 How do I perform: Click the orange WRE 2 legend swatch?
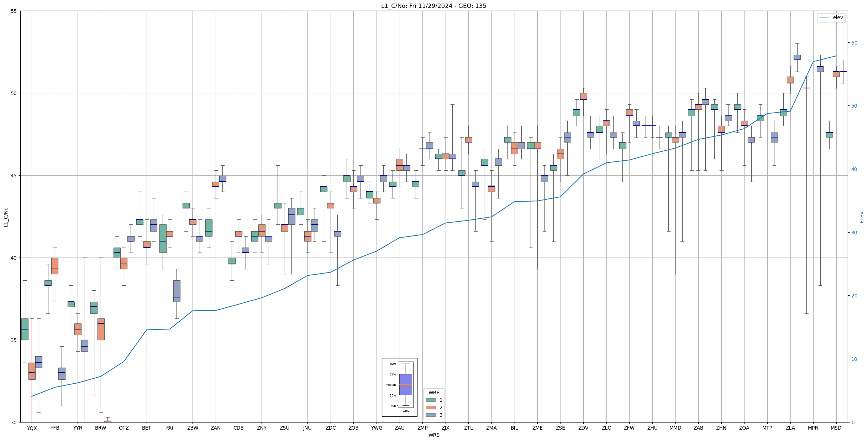coord(430,408)
